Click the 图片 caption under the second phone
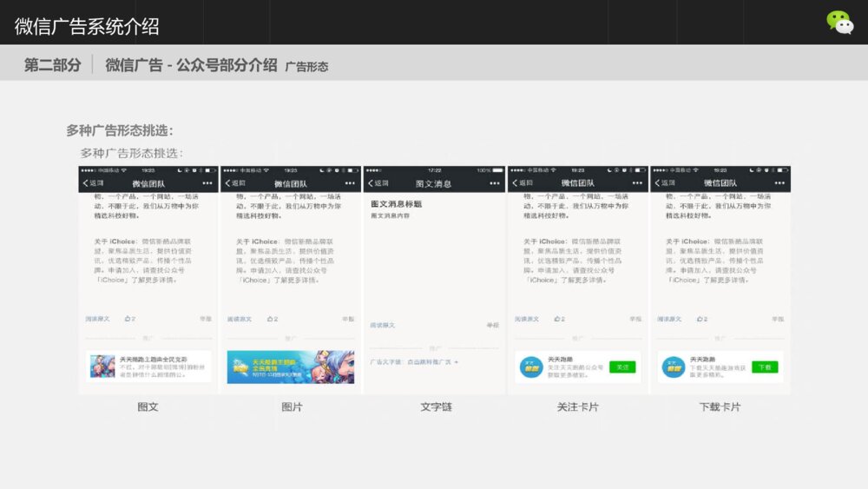Viewport: 868px width, 489px height. 292,407
